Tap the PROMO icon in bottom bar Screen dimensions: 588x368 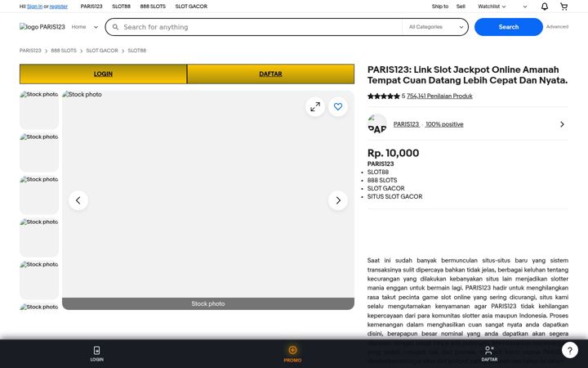coord(292,354)
